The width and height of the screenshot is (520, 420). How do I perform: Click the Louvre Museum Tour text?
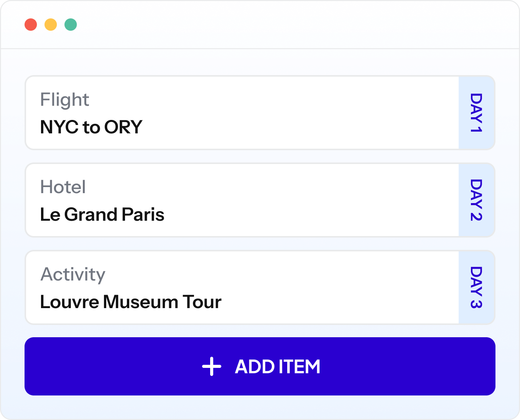pos(131,302)
